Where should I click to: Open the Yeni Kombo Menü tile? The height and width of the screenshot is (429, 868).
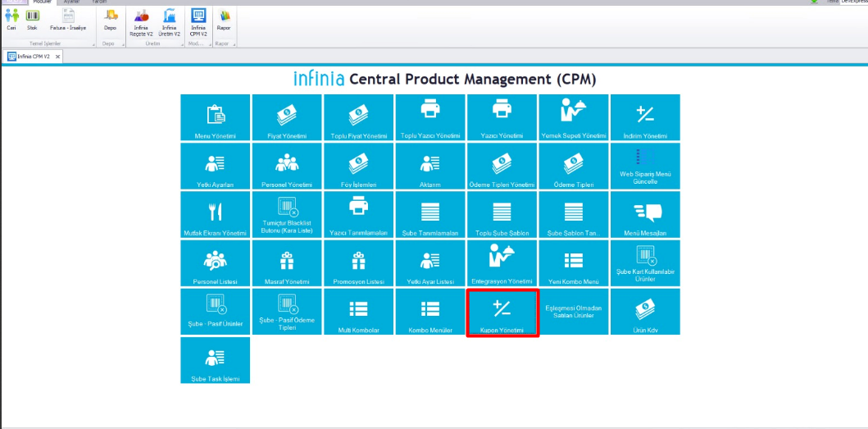(x=574, y=263)
